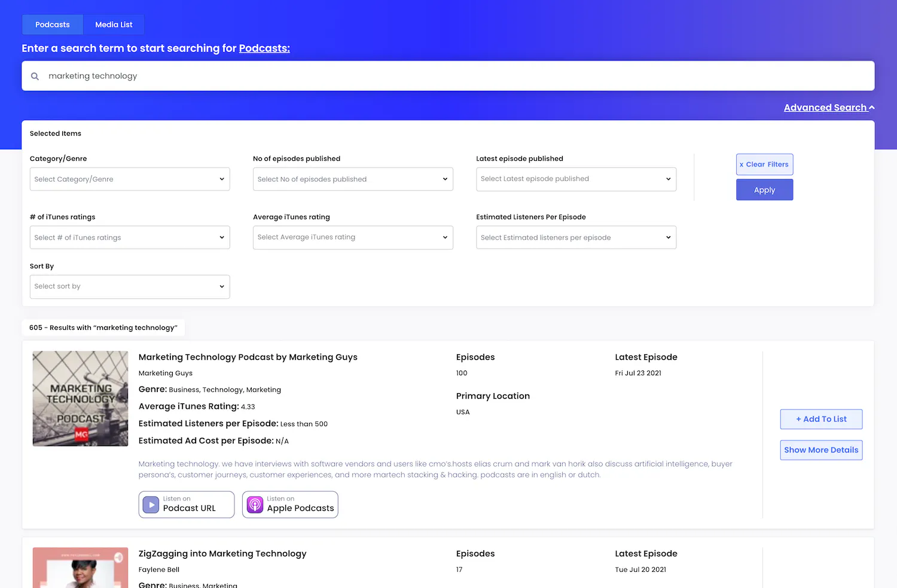Open Average iTunes rating dropdown
Image resolution: width=897 pixels, height=588 pixels.
(x=353, y=237)
